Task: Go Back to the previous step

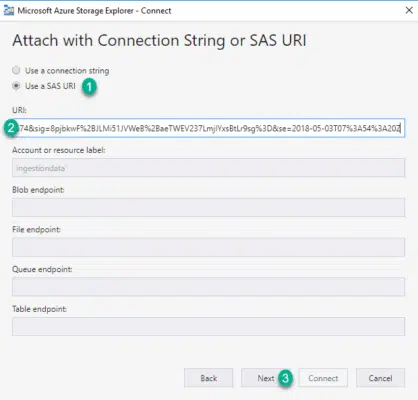Action: tap(209, 378)
